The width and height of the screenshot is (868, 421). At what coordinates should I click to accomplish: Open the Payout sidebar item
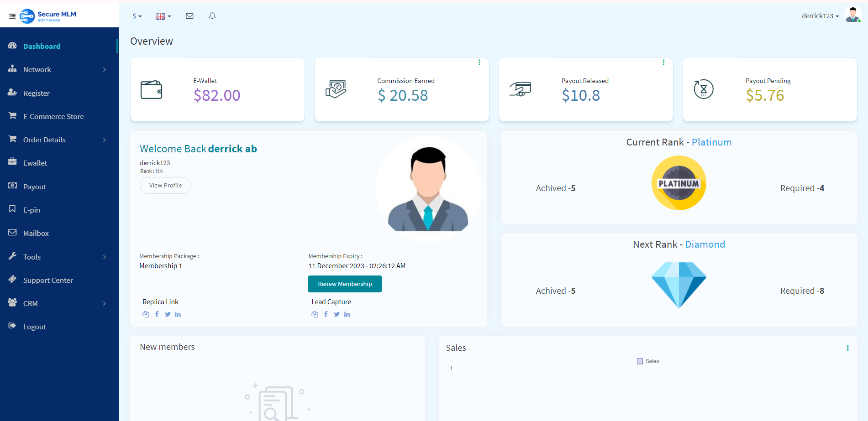point(35,187)
